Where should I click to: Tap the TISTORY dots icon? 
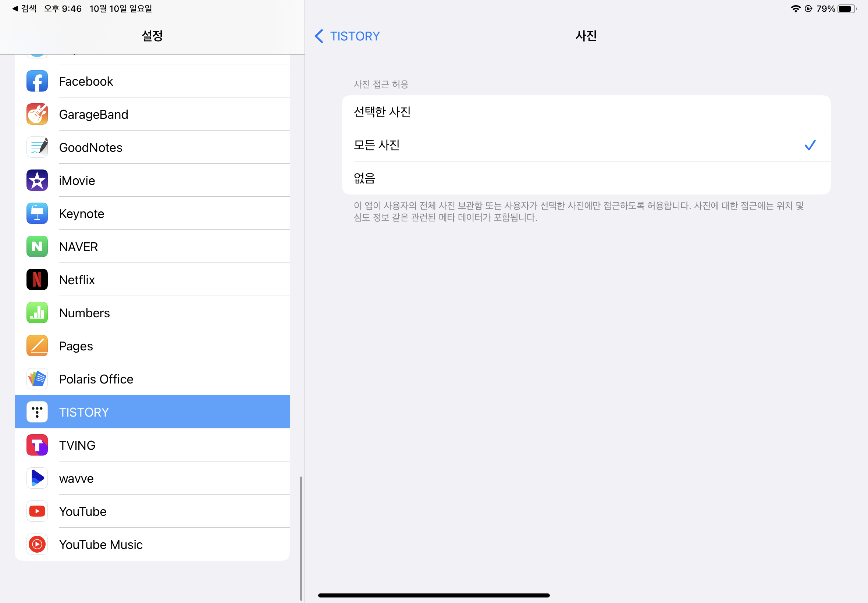pos(37,412)
